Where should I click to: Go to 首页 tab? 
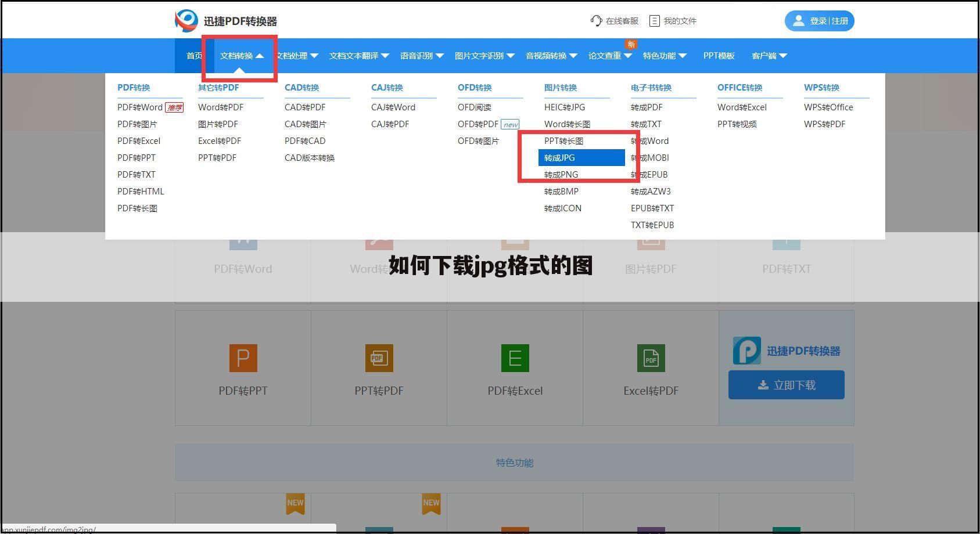[195, 56]
